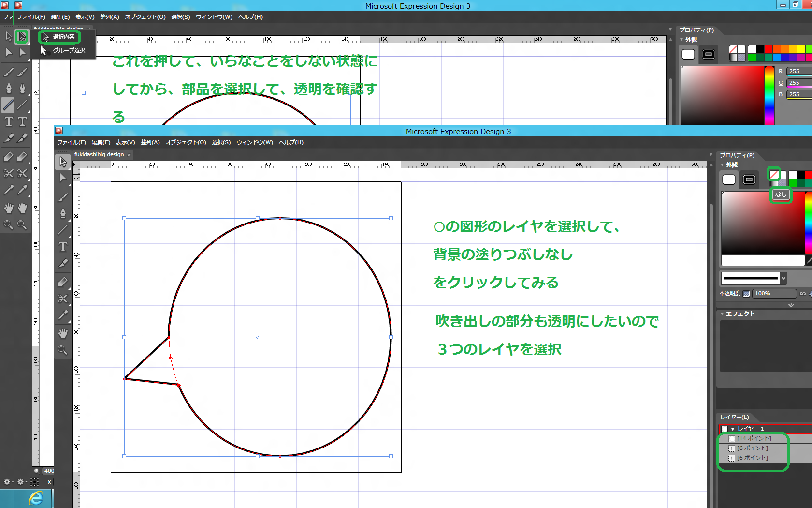Close the fukidashibig.design tab in front window
812x508 pixels.
129,155
